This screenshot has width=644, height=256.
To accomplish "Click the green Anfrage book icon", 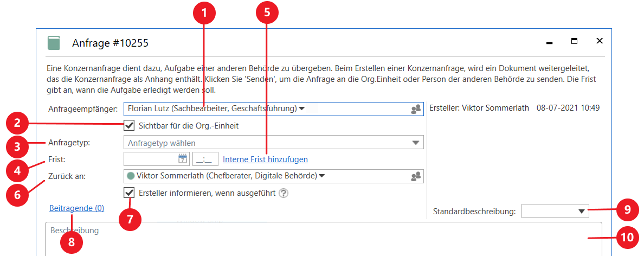I will (x=54, y=43).
